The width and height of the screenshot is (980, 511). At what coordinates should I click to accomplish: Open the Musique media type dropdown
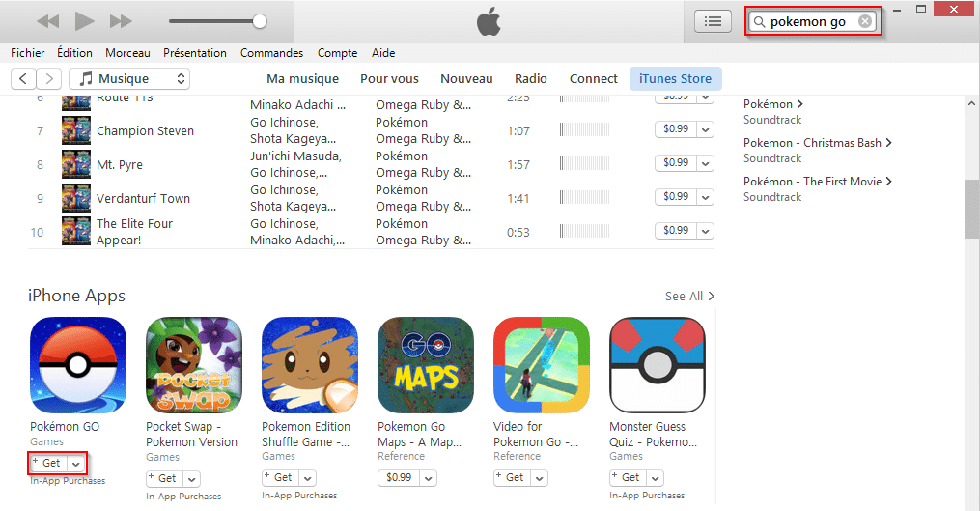tap(129, 79)
